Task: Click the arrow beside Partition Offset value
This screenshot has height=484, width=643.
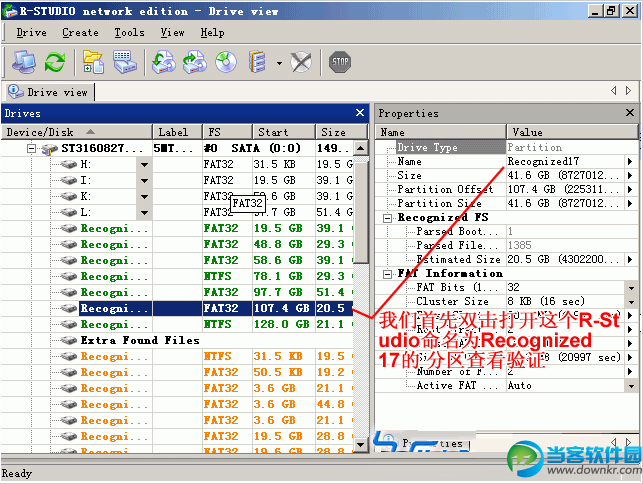Action: pyautogui.click(x=630, y=189)
